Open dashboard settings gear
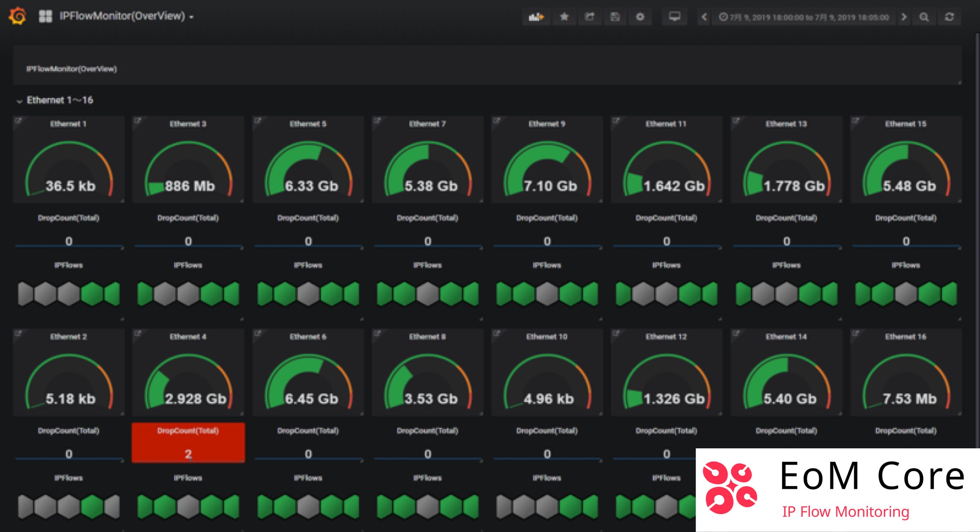The width and height of the screenshot is (980, 532). [x=640, y=17]
